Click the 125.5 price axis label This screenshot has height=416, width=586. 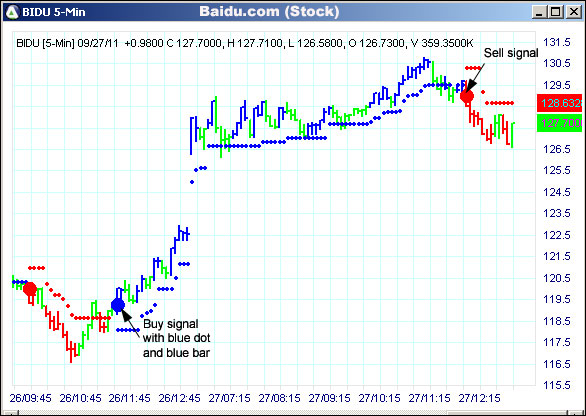click(557, 170)
